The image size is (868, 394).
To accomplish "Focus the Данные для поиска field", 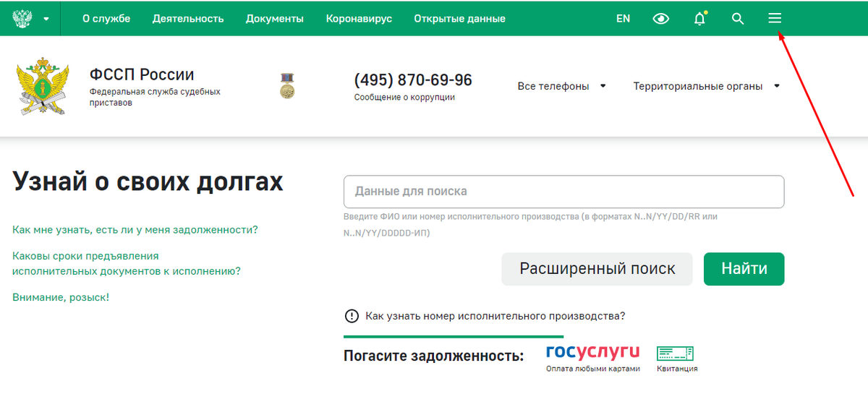I will [x=564, y=192].
